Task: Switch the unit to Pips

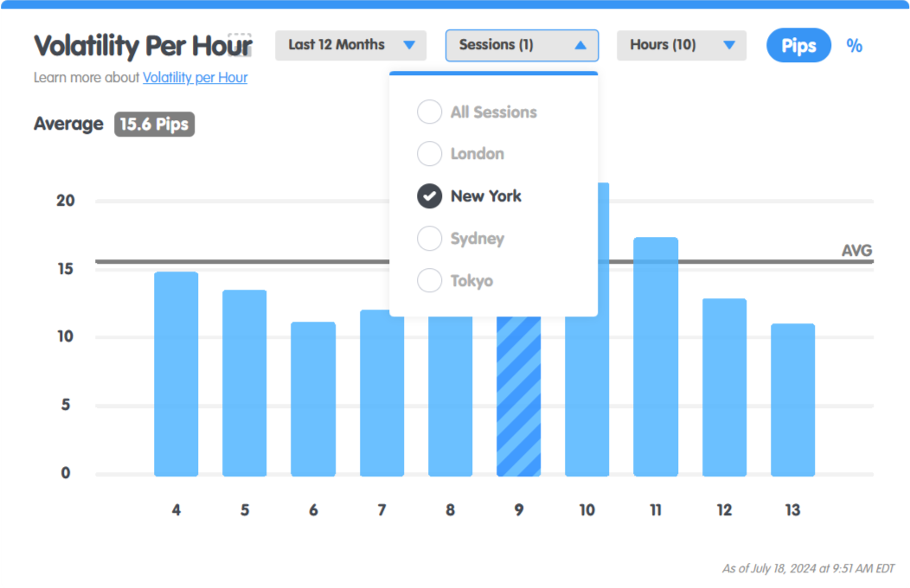Action: point(798,45)
